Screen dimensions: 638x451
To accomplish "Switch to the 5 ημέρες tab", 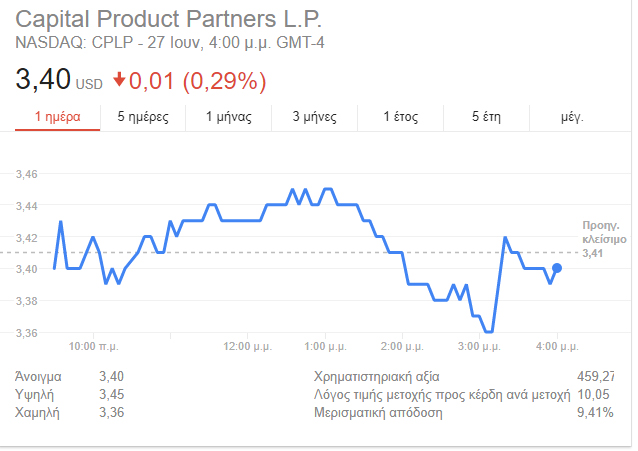I will coord(143,117).
